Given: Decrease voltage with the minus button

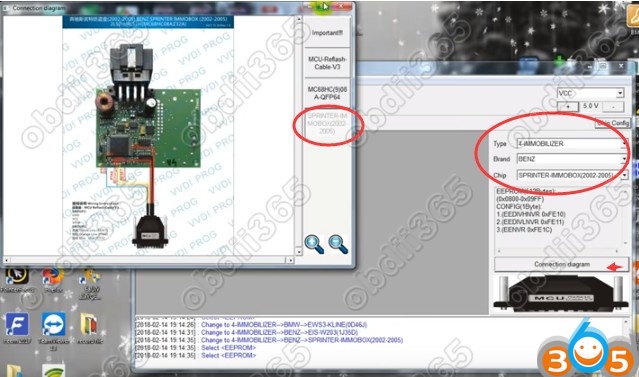Looking at the screenshot, I should [613, 106].
